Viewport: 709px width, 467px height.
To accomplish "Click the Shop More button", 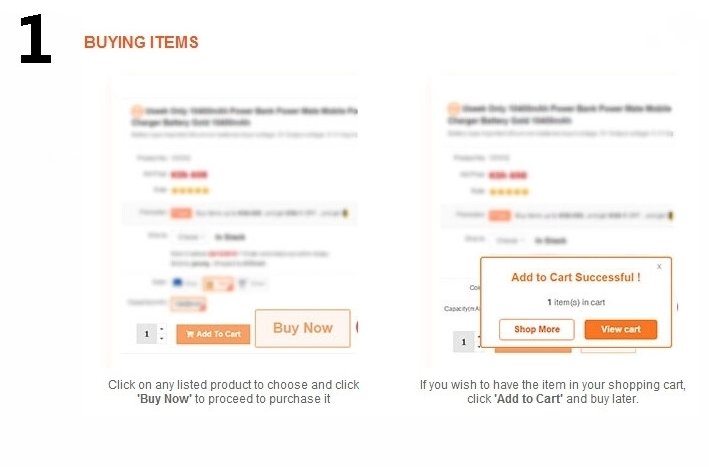I will (537, 330).
